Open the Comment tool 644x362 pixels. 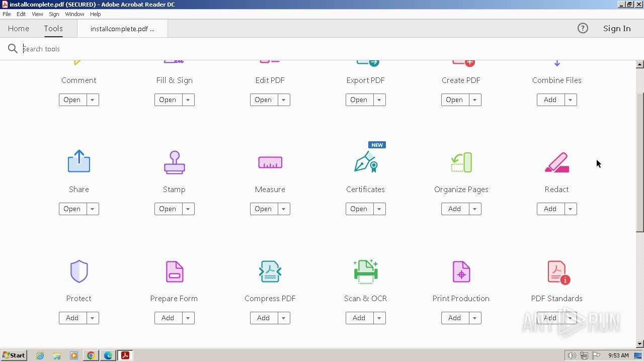(72, 100)
